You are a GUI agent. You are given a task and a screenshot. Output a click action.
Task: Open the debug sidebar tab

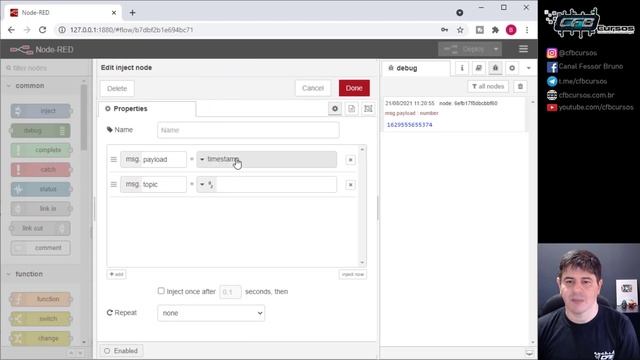(x=416, y=68)
